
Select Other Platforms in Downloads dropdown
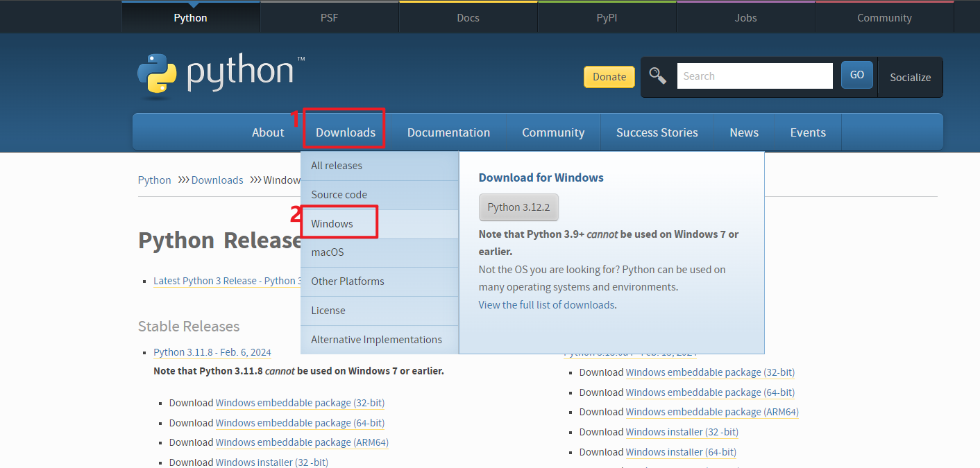(380, 281)
